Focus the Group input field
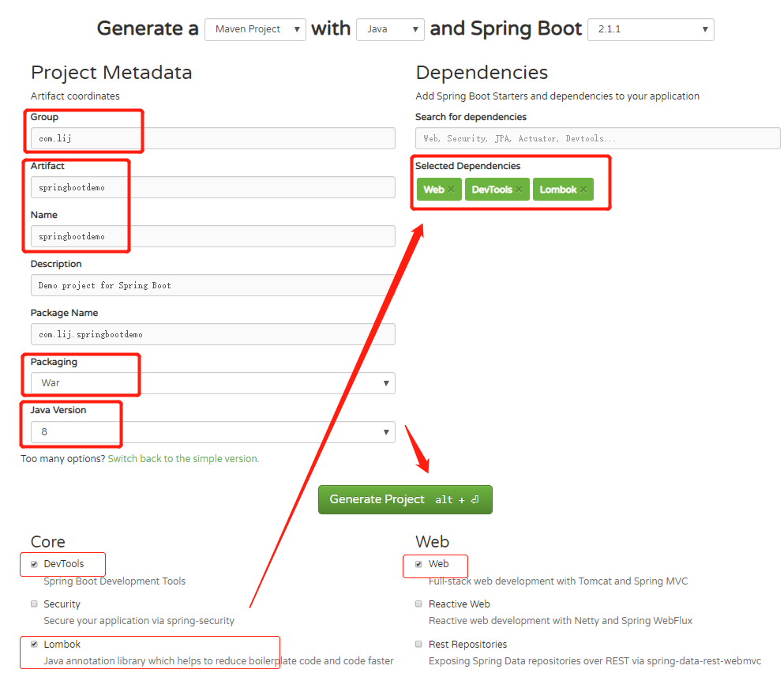Image resolution: width=784 pixels, height=677 pixels. pos(213,138)
